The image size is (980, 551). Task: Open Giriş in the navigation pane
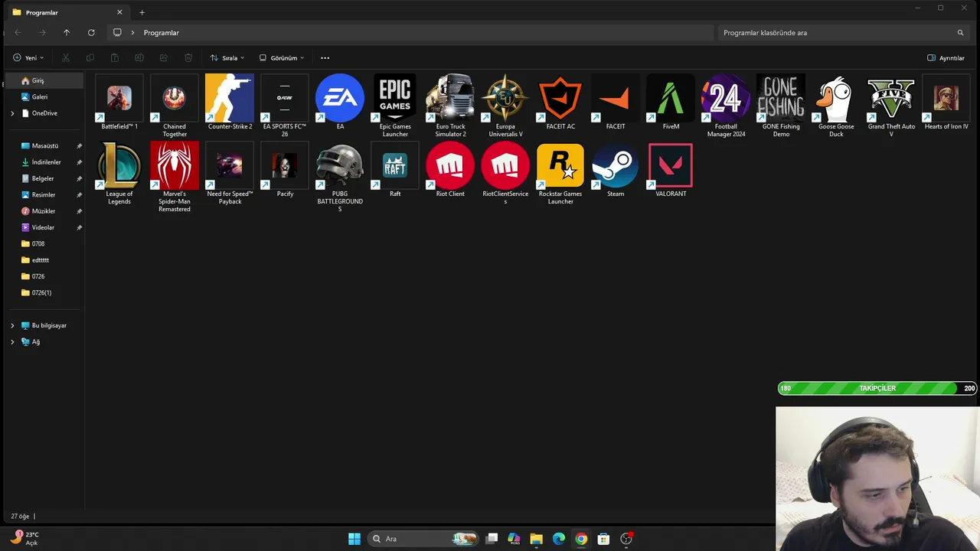(44, 81)
